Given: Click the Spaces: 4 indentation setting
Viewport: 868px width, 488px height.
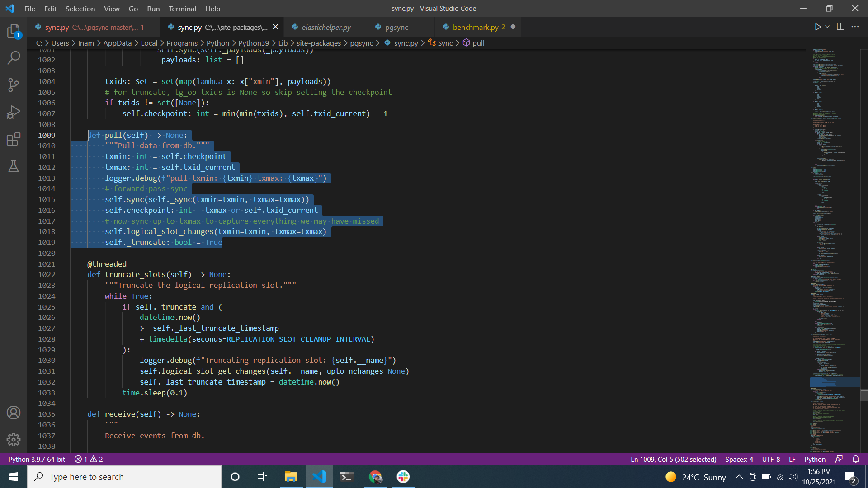Looking at the screenshot, I should [x=739, y=459].
